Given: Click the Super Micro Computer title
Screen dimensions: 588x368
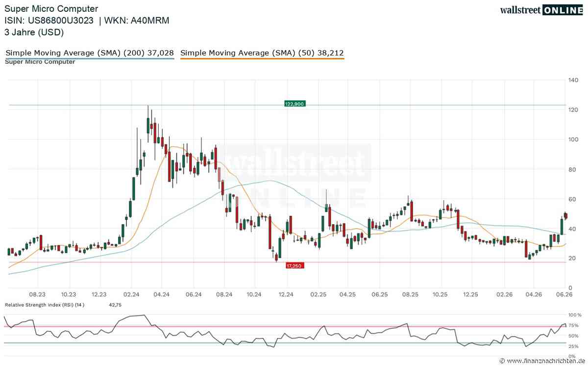Looking at the screenshot, I should (51, 9).
